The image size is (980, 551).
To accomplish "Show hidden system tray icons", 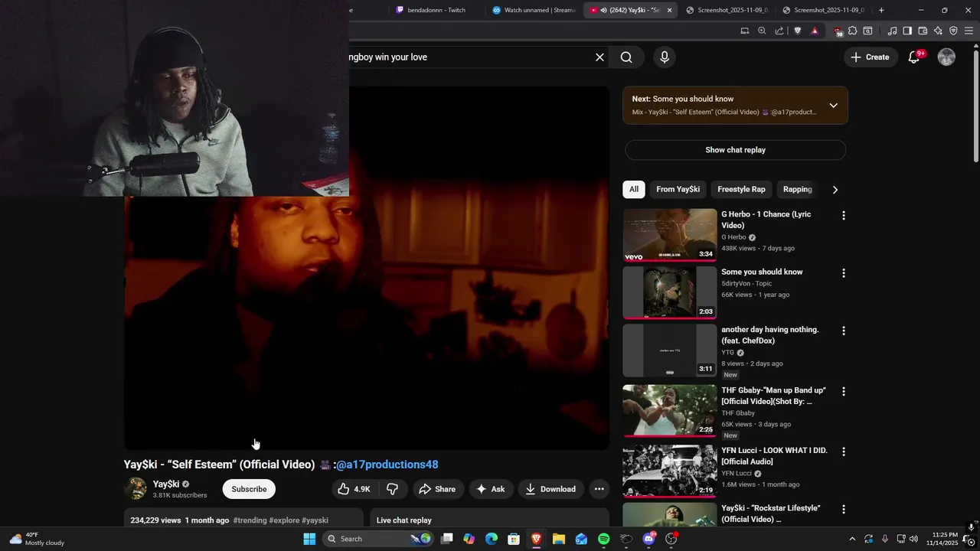I will (x=852, y=539).
